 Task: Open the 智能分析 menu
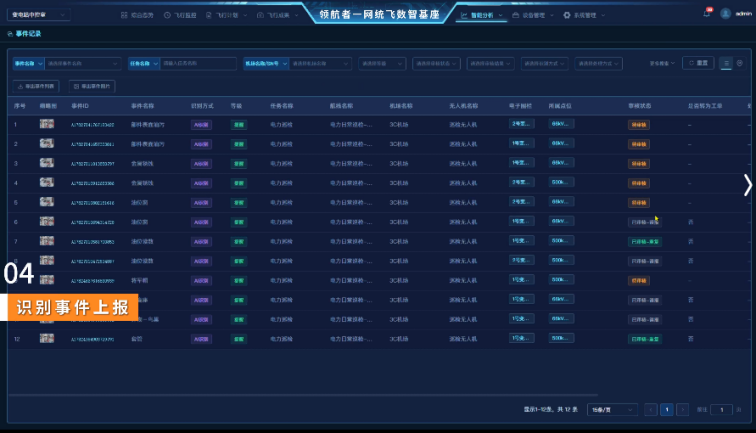point(481,15)
